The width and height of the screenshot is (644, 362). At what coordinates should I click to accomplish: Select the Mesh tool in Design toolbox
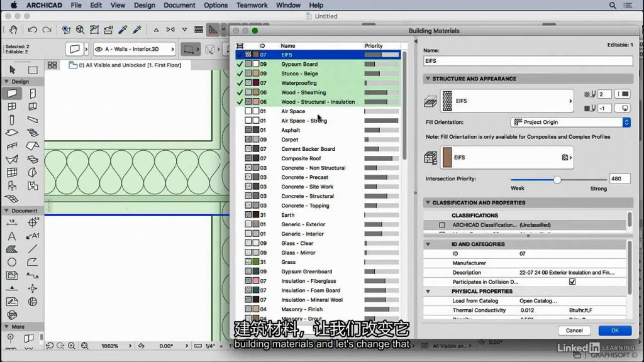click(12, 199)
